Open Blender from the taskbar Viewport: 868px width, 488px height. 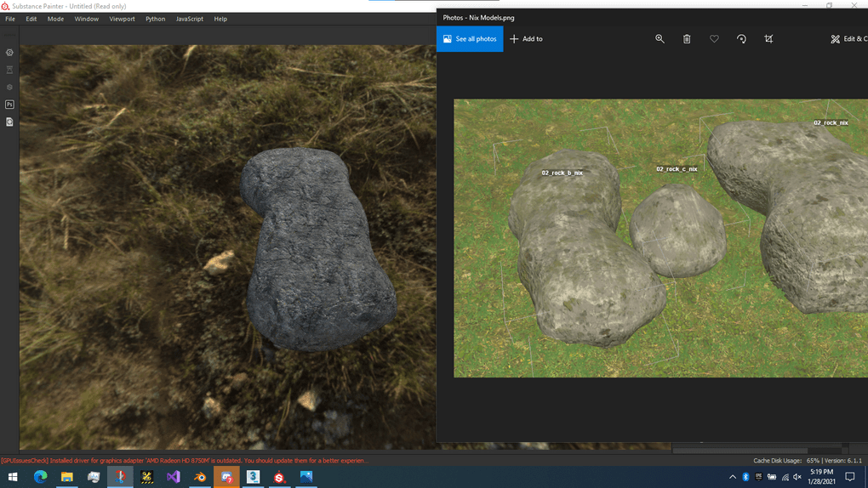[x=200, y=477]
